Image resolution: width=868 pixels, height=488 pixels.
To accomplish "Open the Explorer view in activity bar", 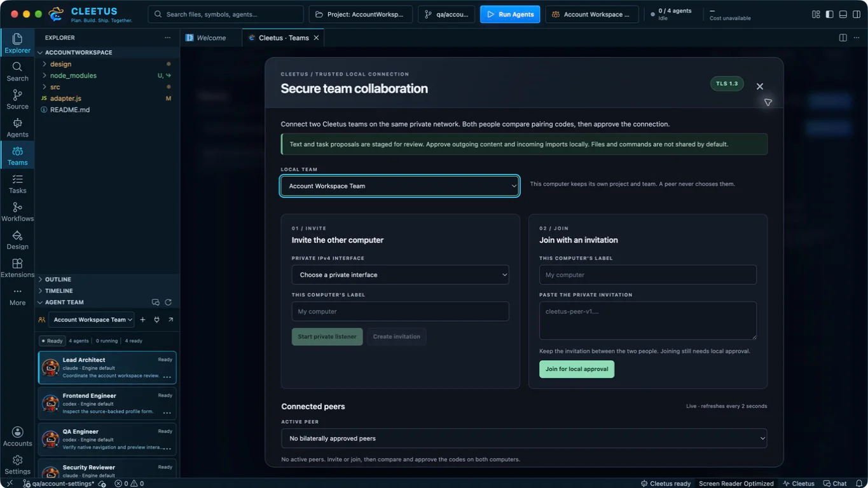I will tap(17, 43).
